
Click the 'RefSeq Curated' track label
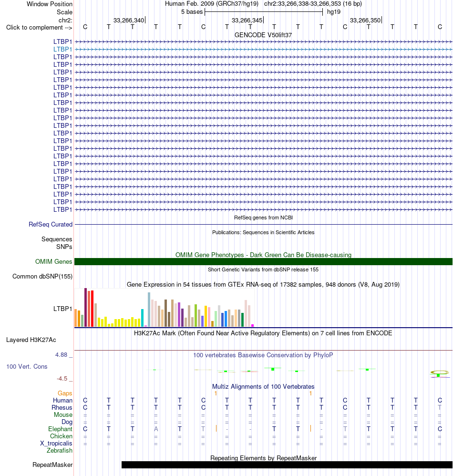tap(51, 224)
